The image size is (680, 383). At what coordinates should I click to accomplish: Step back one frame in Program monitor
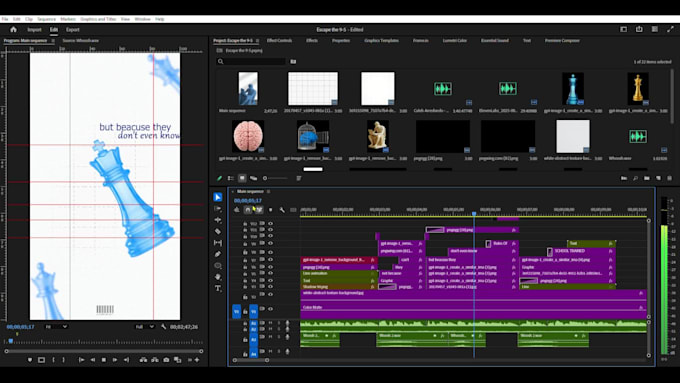pos(92,360)
